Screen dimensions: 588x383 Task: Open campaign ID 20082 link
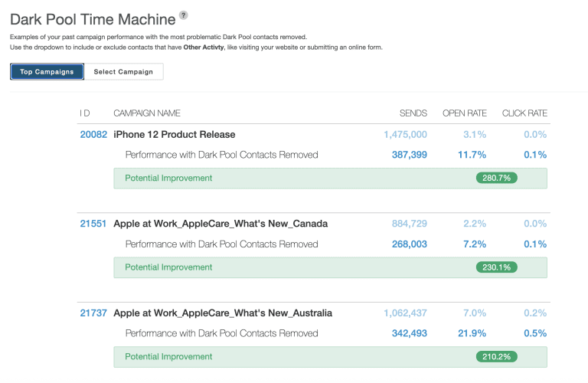point(93,135)
